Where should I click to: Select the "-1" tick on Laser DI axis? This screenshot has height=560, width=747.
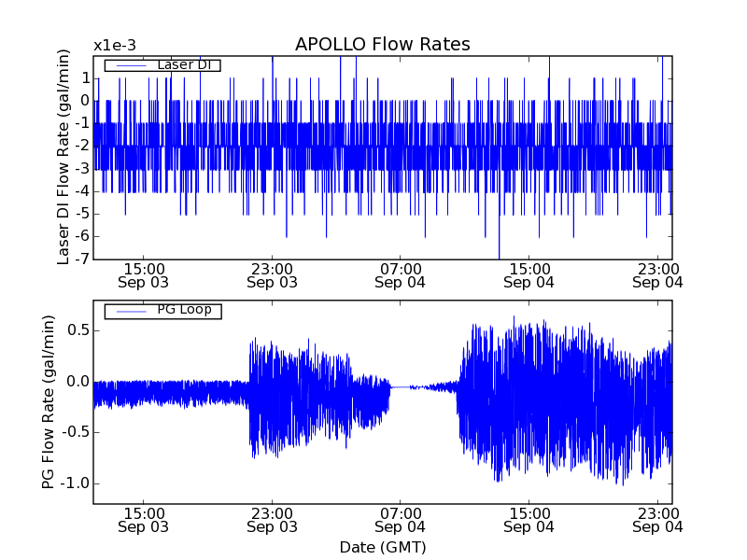pyautogui.click(x=82, y=123)
